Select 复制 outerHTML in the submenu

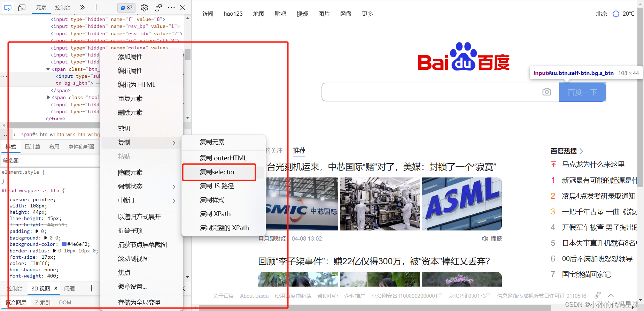pos(224,158)
